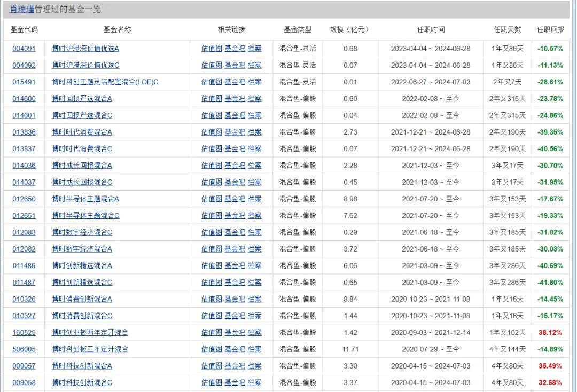The height and width of the screenshot is (392, 577).
Task: Select return value 38.12%
Action: [x=550, y=333]
